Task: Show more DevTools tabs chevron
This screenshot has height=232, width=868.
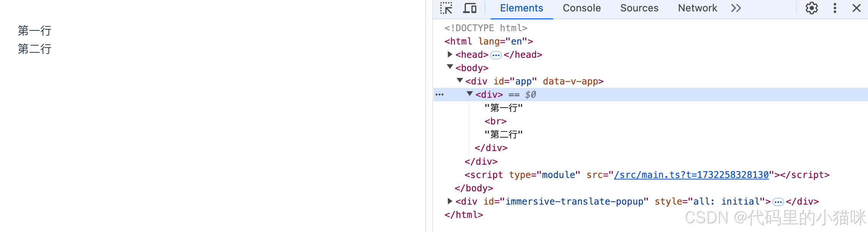Action: tap(736, 8)
